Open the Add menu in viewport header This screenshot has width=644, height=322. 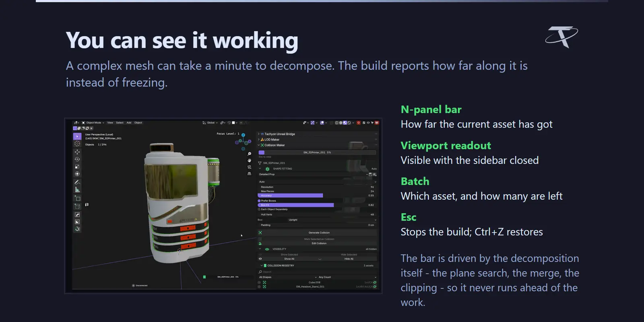(129, 123)
